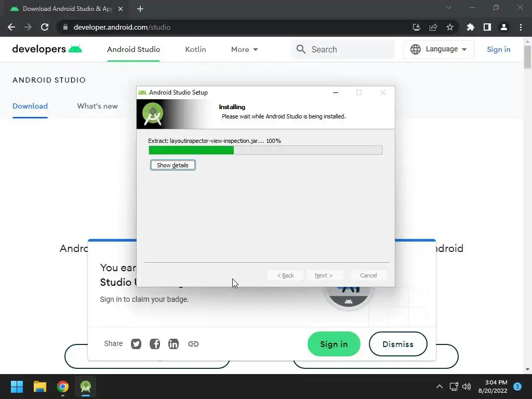Click the Next button in setup
The height and width of the screenshot is (399, 532).
pos(324,275)
